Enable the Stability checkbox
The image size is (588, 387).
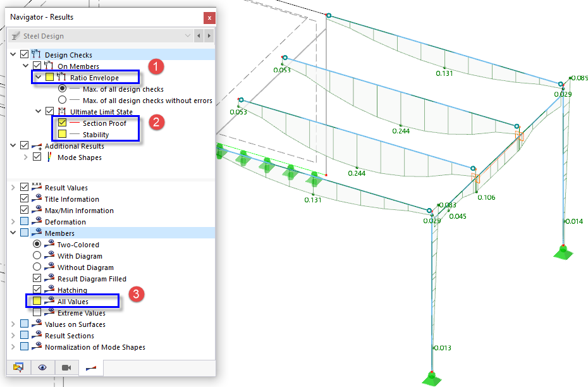(62, 134)
